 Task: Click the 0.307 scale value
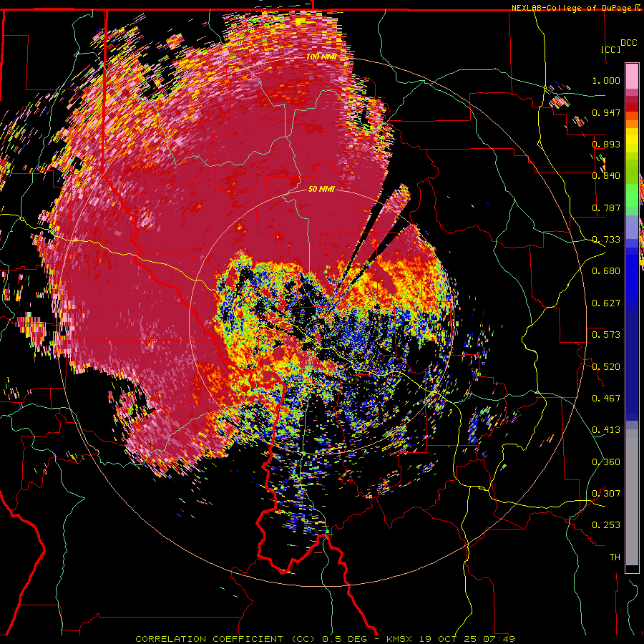[x=606, y=494]
